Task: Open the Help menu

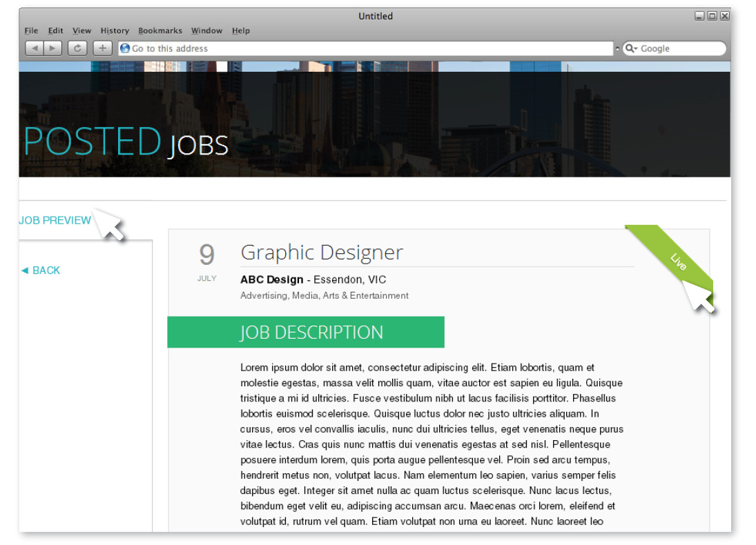Action: (x=241, y=30)
